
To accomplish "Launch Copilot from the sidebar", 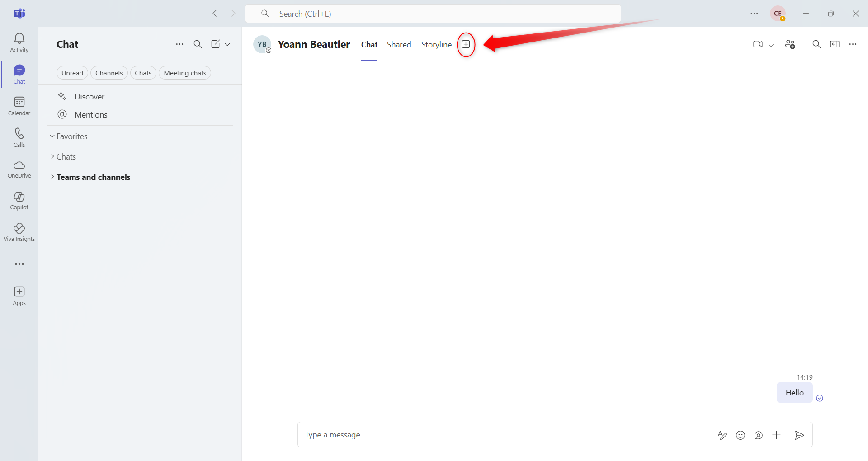I will (x=19, y=201).
